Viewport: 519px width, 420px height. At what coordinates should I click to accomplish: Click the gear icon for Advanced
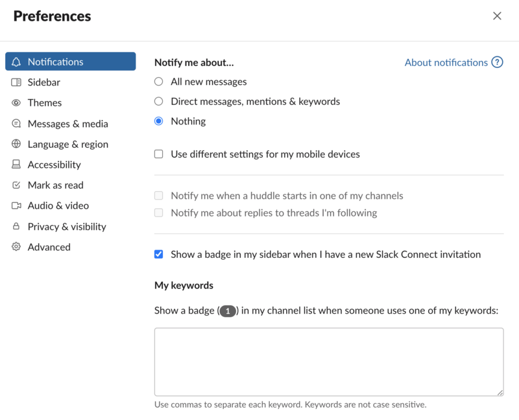(16, 247)
